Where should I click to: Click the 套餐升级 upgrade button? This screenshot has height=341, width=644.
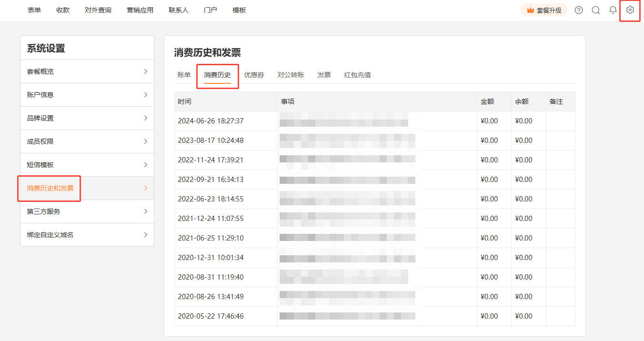[544, 10]
